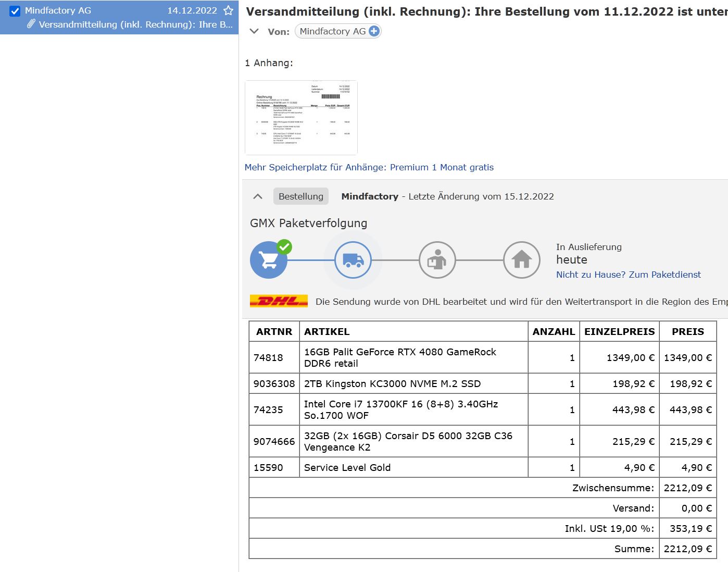The width and height of the screenshot is (728, 572).
Task: Collapse the Bestellung panel with the chevron
Action: tap(258, 196)
